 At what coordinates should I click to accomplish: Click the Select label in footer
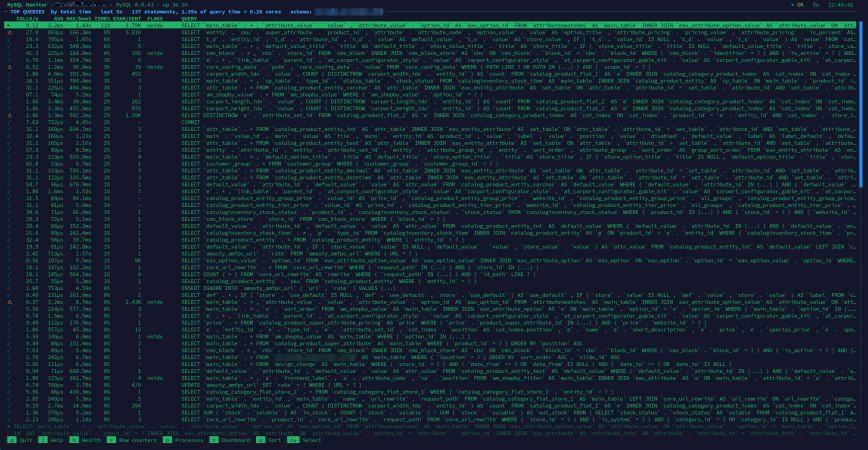click(x=311, y=440)
